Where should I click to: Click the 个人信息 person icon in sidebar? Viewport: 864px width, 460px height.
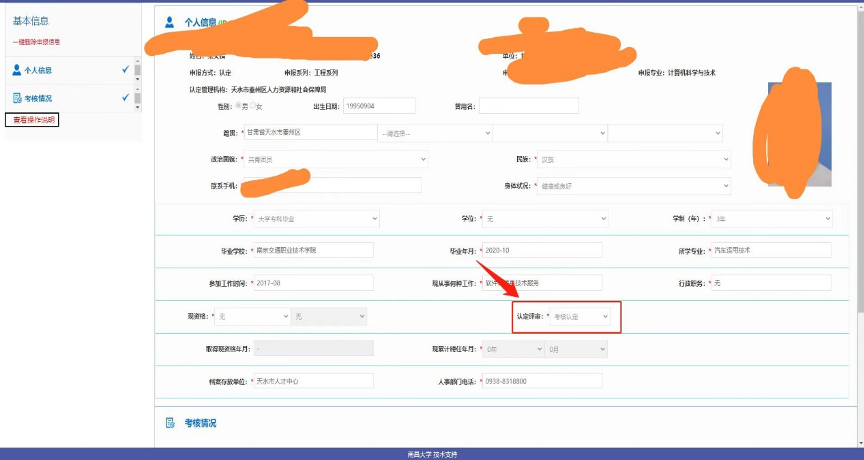pos(16,70)
